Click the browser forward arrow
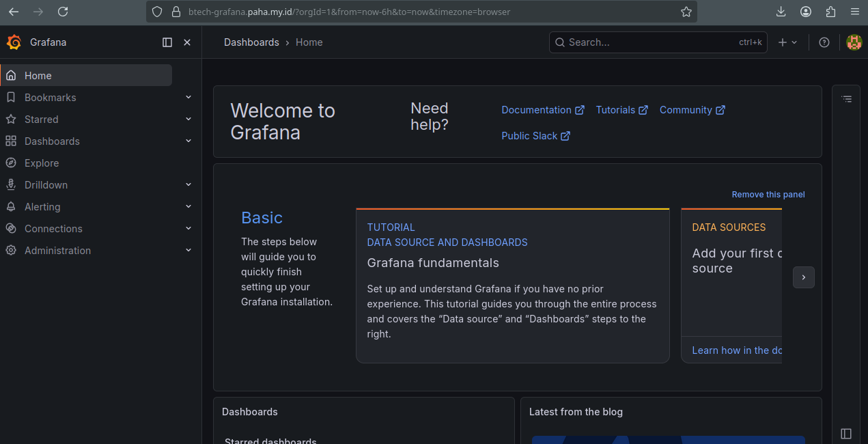868x444 pixels. (x=38, y=12)
